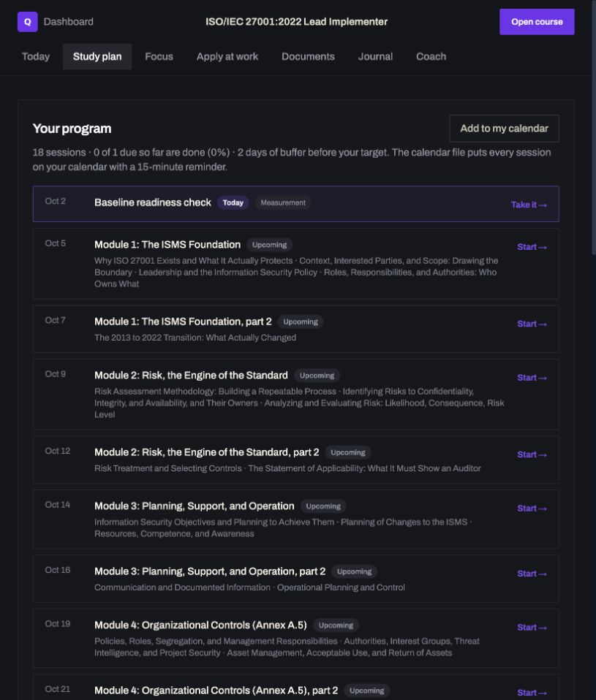Image resolution: width=596 pixels, height=700 pixels.
Task: Select the Focus tab
Action: [x=159, y=57]
